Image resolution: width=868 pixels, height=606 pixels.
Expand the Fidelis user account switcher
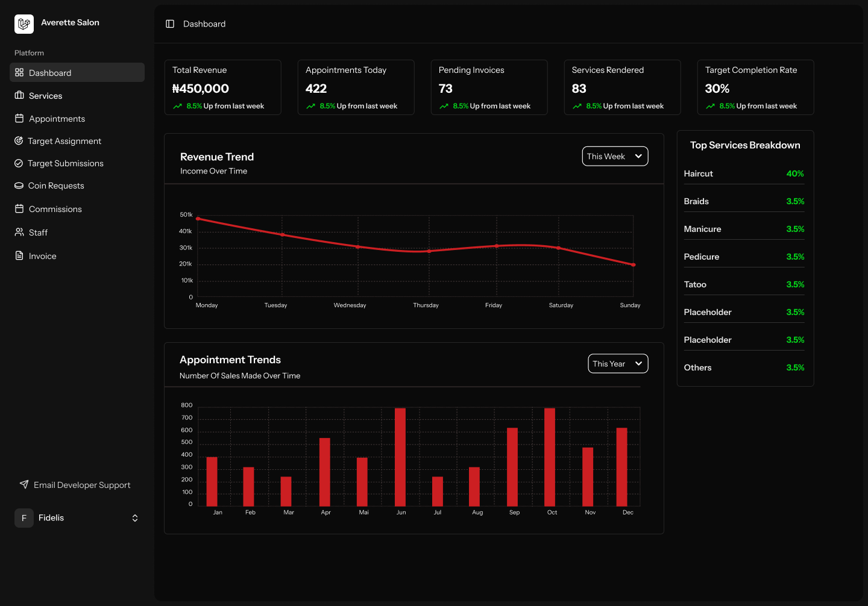coord(134,518)
